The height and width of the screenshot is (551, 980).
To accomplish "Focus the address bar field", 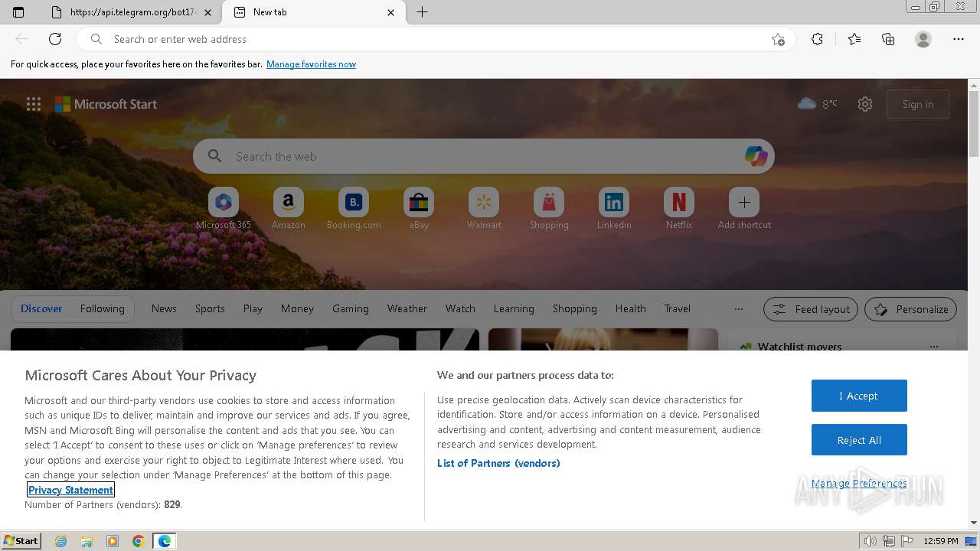I will pos(436,39).
